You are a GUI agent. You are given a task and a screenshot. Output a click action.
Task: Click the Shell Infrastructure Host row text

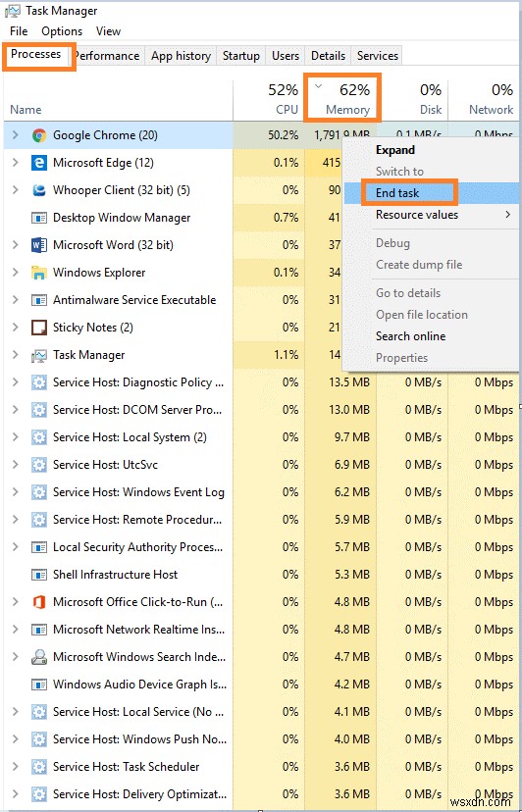point(115,575)
